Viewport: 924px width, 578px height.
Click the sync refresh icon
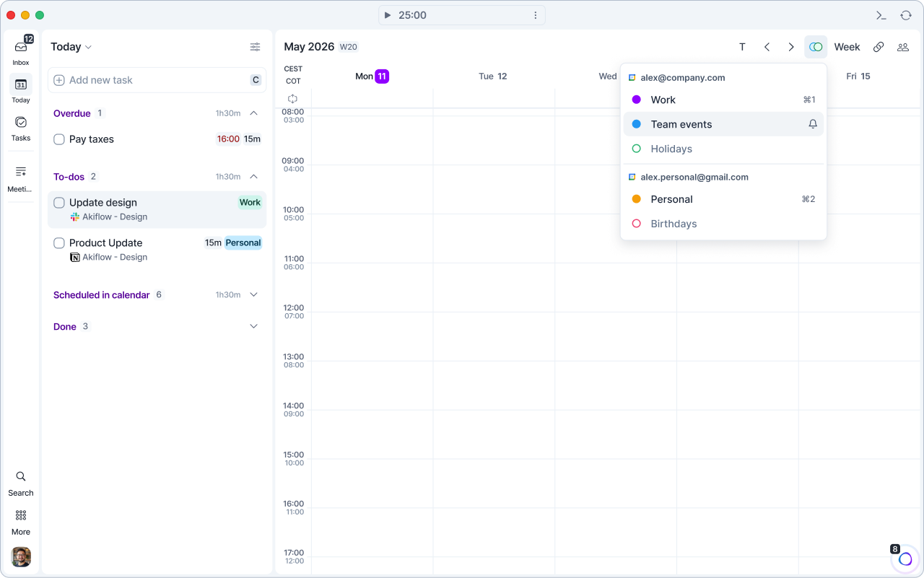coord(906,15)
